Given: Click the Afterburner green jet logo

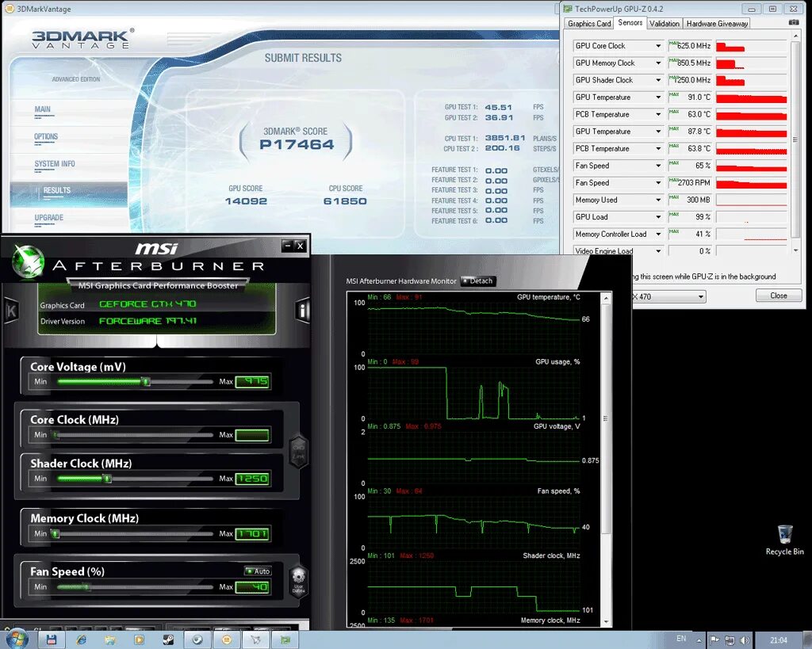Looking at the screenshot, I should coord(28,262).
